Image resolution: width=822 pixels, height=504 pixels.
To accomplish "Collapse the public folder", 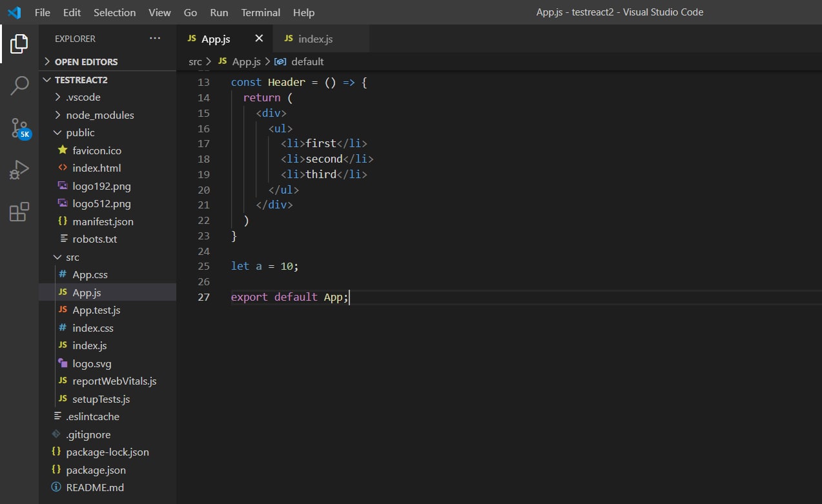I will (80, 132).
